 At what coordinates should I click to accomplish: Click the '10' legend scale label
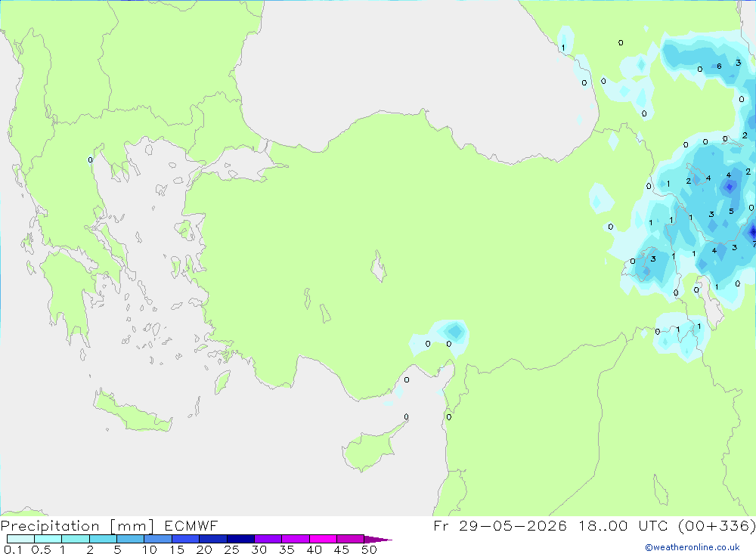point(150,549)
